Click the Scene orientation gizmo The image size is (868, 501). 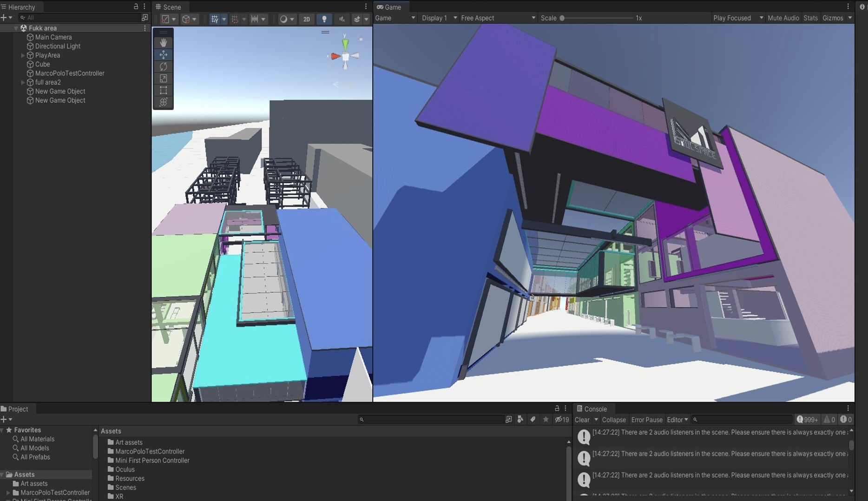345,56
